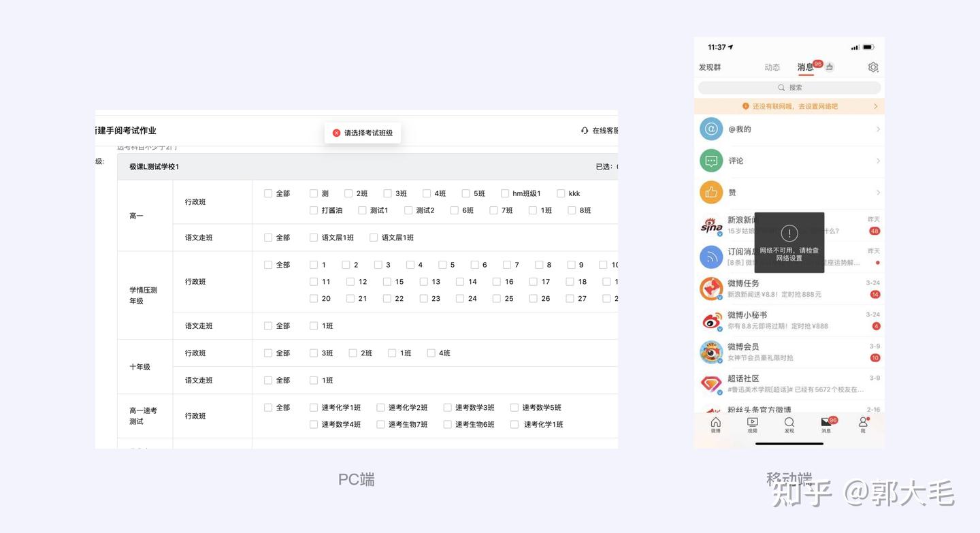Switch to the 消息 top tab
The width and height of the screenshot is (980, 533).
pos(806,67)
